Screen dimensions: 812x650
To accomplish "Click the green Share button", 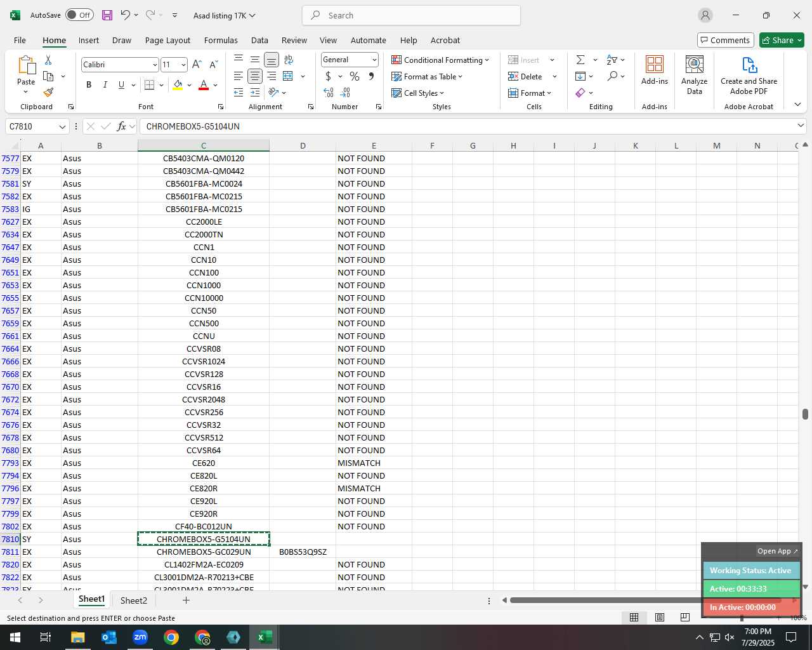I will [782, 40].
